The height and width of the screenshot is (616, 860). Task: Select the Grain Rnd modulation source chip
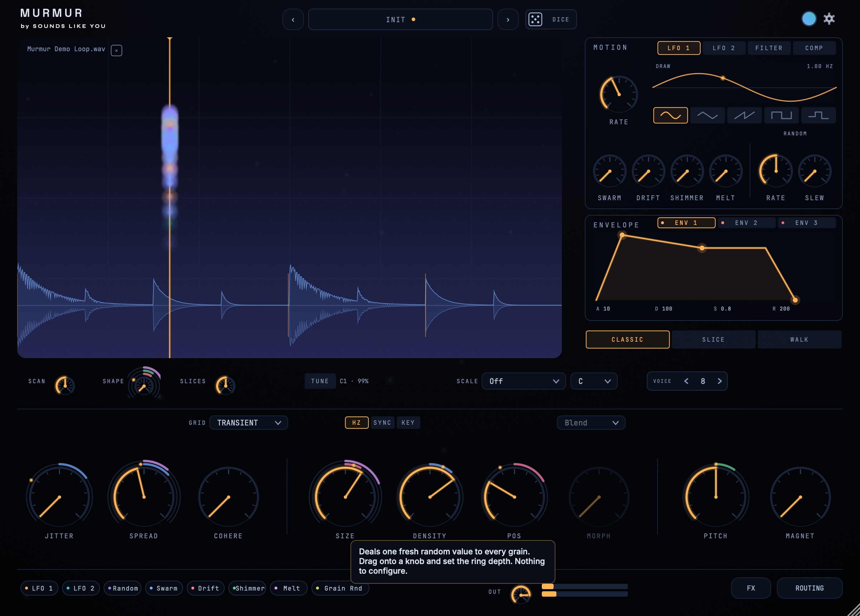pyautogui.click(x=340, y=588)
